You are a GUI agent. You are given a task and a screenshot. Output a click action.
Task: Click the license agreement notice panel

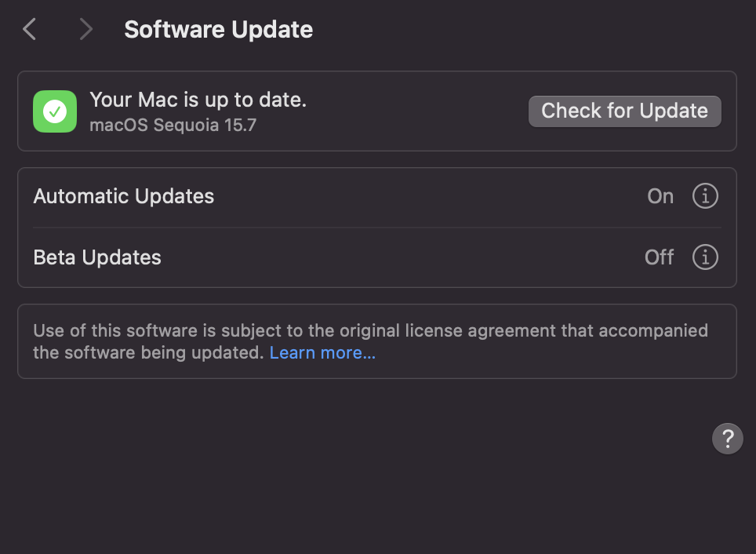point(377,341)
